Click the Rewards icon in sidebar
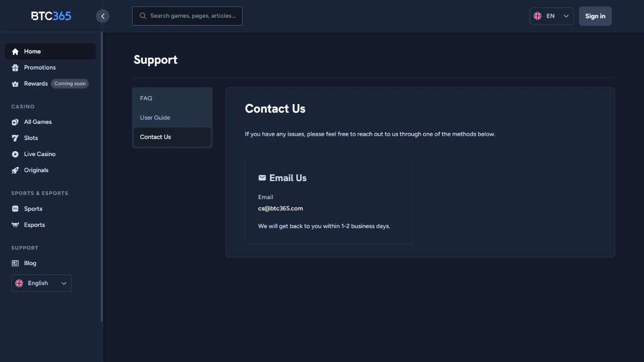644x362 pixels. tap(15, 84)
